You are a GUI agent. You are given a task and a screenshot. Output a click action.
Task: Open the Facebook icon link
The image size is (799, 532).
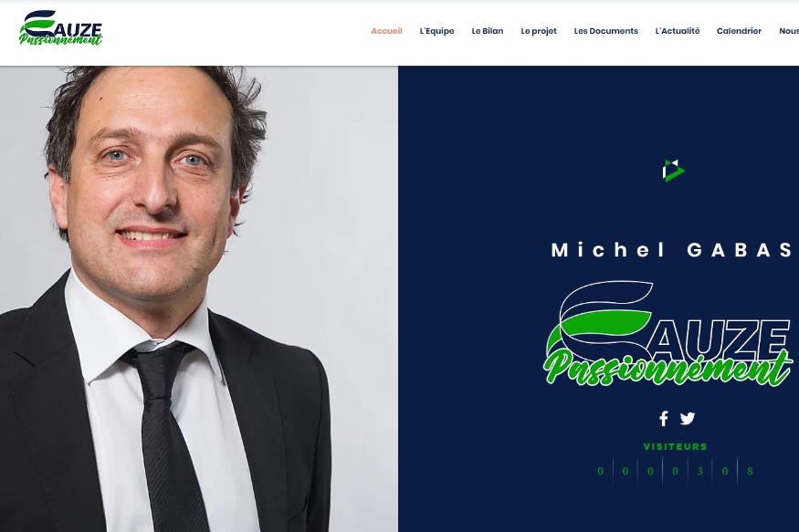tap(664, 419)
